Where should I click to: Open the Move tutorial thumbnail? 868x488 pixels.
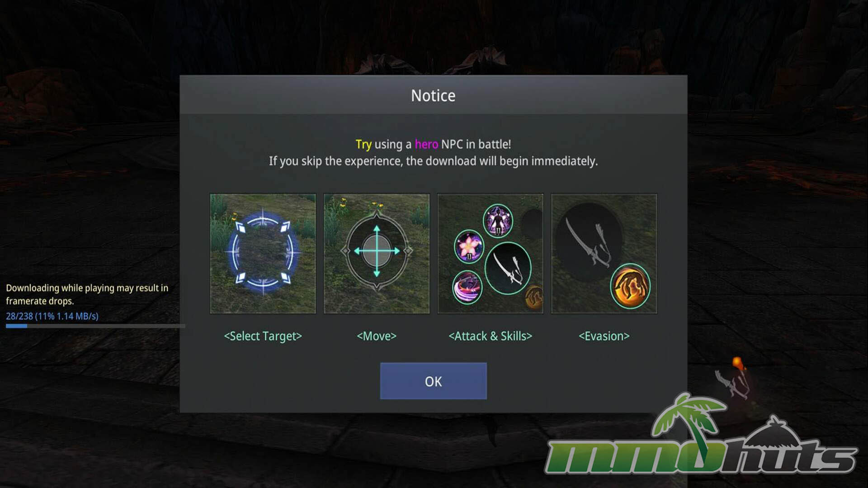(377, 253)
